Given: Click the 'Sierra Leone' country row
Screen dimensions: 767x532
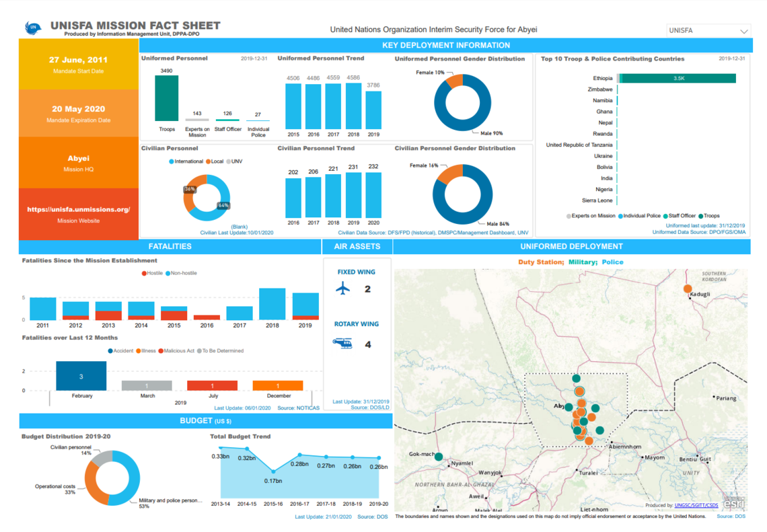Looking at the screenshot, I should [597, 200].
